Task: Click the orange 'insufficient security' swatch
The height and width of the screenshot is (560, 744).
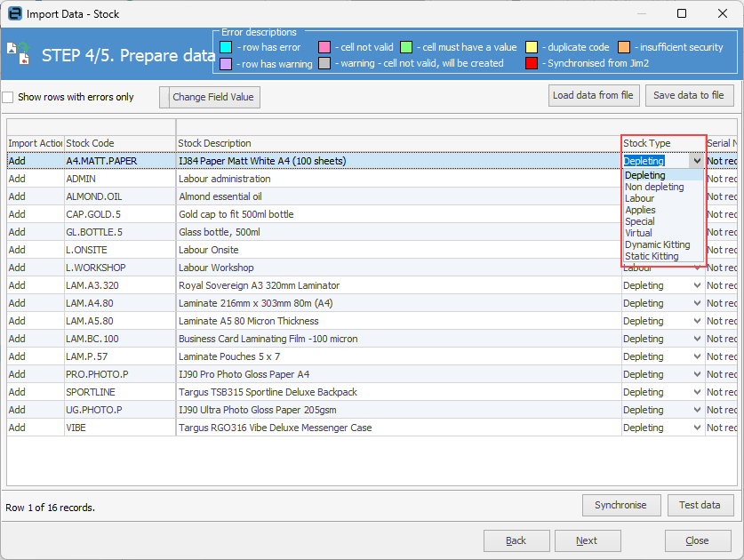Action: click(624, 47)
